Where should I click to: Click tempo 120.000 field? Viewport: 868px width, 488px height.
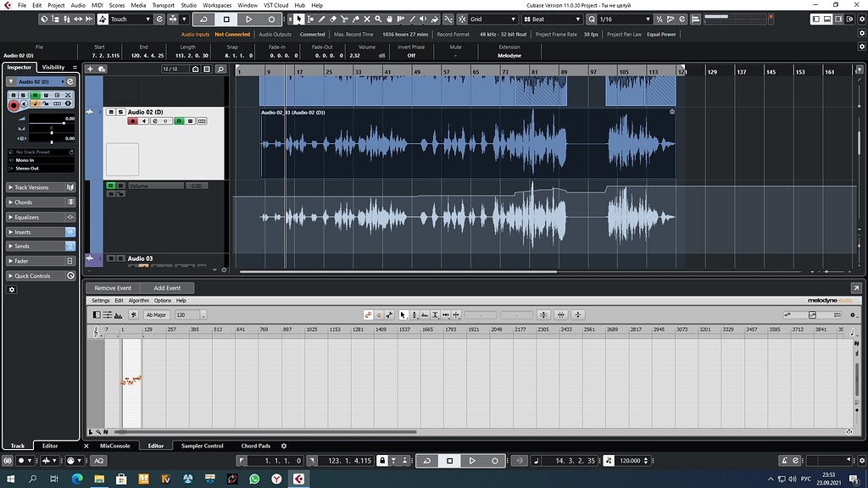coord(630,460)
